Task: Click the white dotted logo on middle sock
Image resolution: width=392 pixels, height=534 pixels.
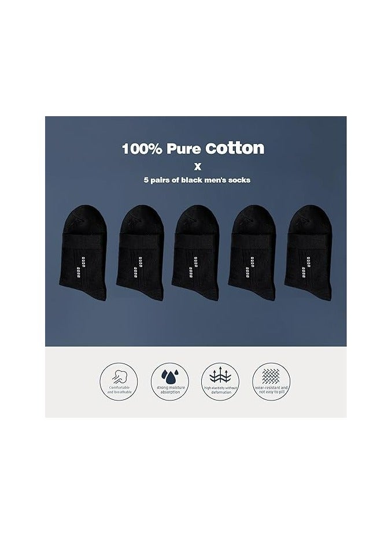Action: point(193,267)
